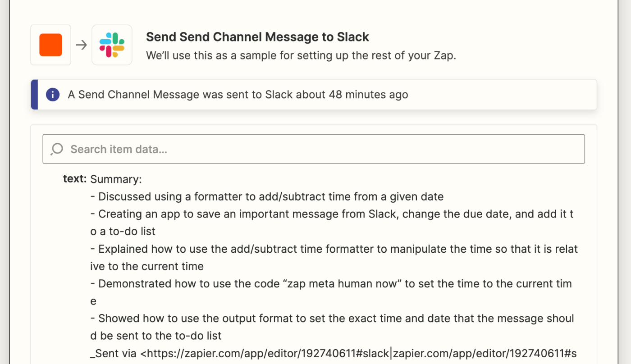Screen dimensions: 631x364
Task: Click the _Sent via text prefix
Action: (114, 354)
